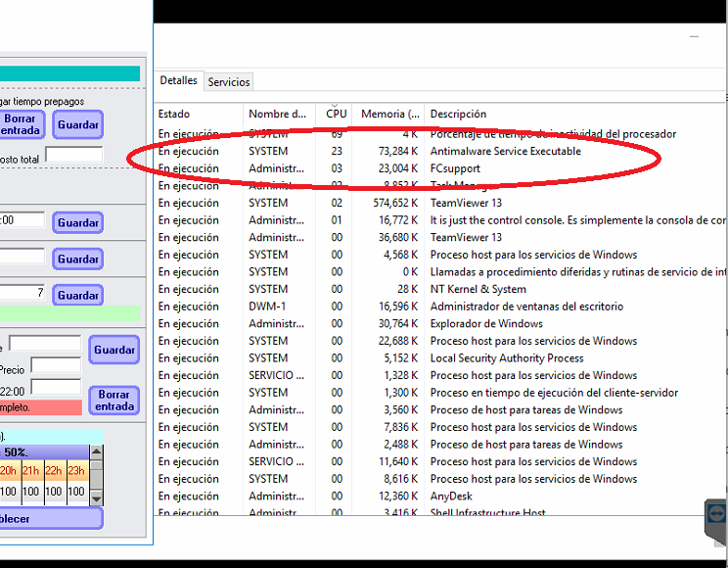The height and width of the screenshot is (568, 728).
Task: Click the Guardar button above Precio field
Action: (x=114, y=350)
